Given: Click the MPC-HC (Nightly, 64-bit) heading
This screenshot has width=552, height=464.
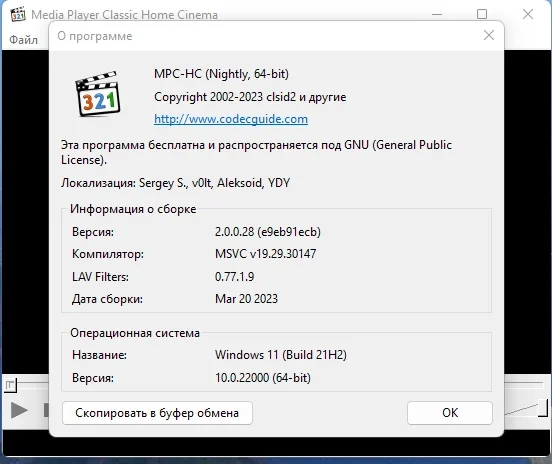Looking at the screenshot, I should pyautogui.click(x=221, y=74).
